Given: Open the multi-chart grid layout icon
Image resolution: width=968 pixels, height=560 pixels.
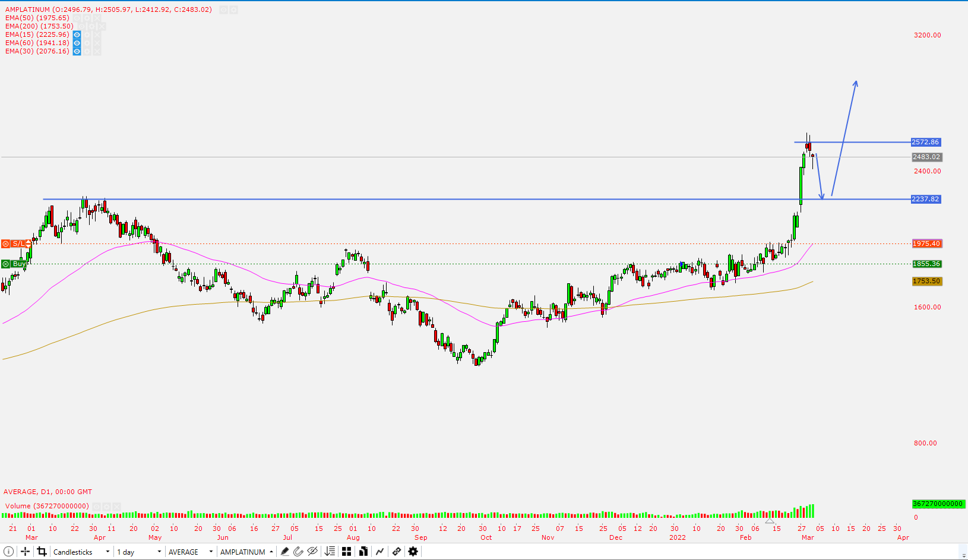Looking at the screenshot, I should tap(346, 552).
